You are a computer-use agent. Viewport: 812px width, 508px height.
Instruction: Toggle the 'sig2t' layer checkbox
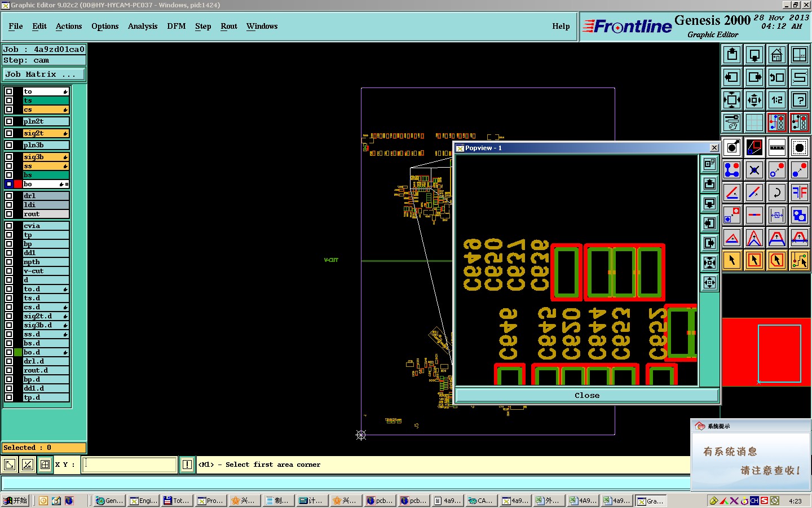click(x=9, y=133)
